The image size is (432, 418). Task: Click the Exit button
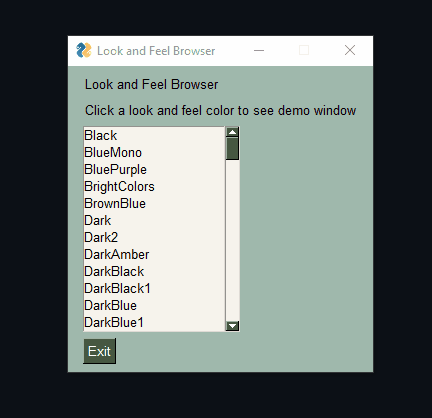click(x=99, y=351)
